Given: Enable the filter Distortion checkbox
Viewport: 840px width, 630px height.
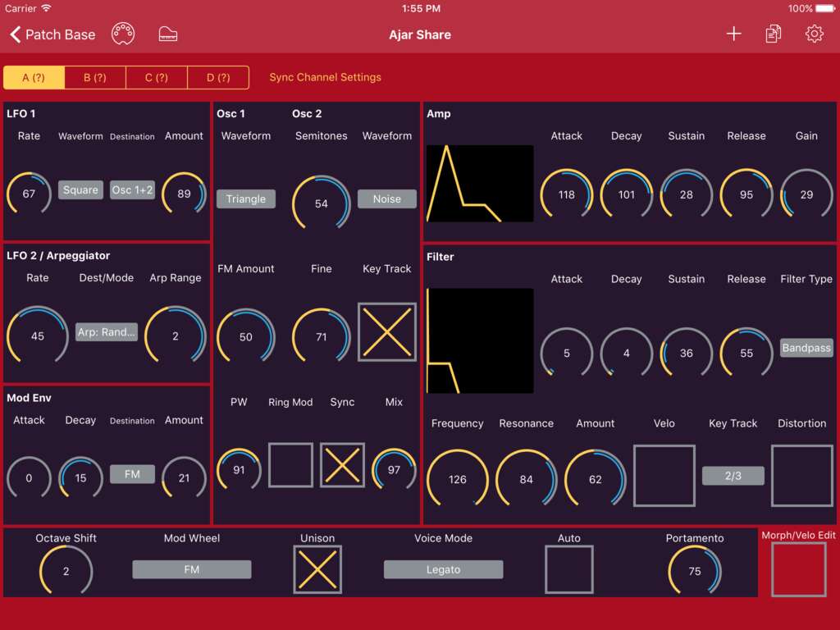Looking at the screenshot, I should tap(801, 475).
